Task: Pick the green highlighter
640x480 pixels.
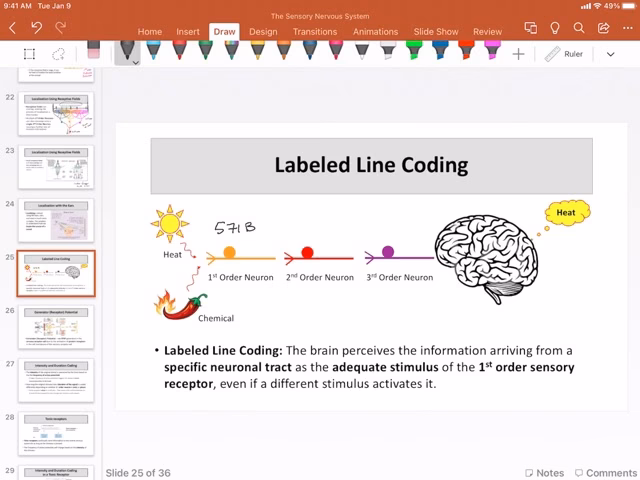Action: pos(414,50)
